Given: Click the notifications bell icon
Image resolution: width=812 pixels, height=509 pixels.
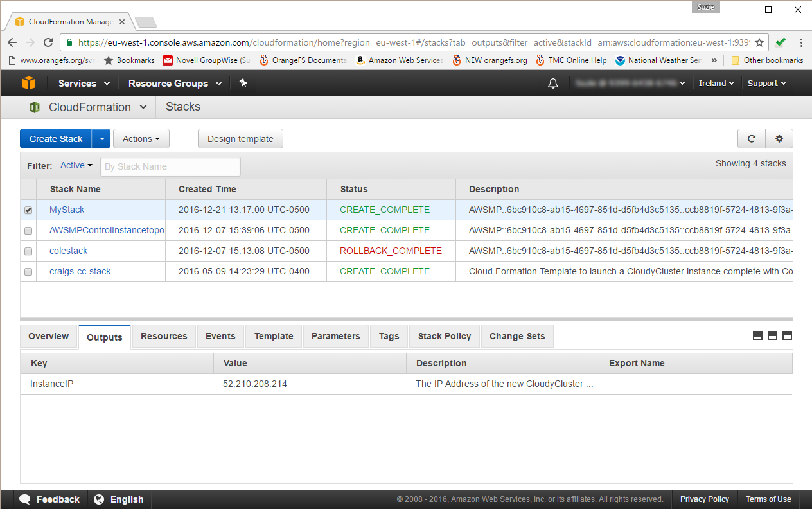Looking at the screenshot, I should (x=552, y=83).
